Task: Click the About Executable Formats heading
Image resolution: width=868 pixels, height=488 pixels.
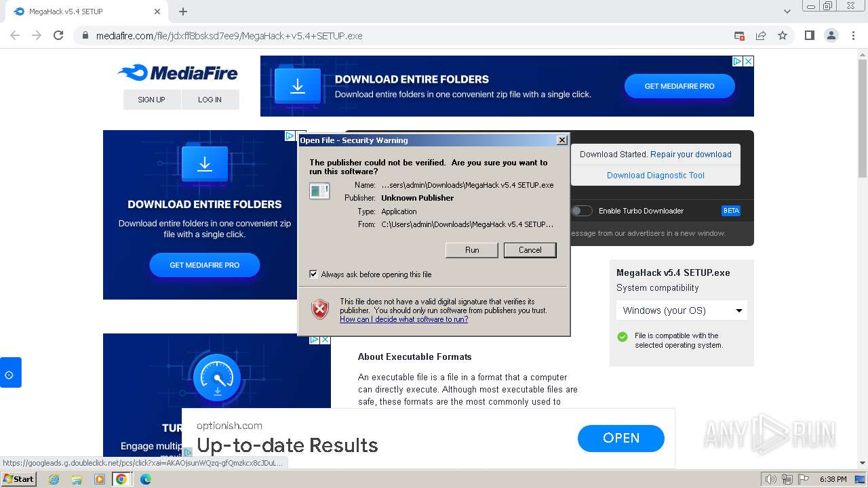Action: [415, 357]
